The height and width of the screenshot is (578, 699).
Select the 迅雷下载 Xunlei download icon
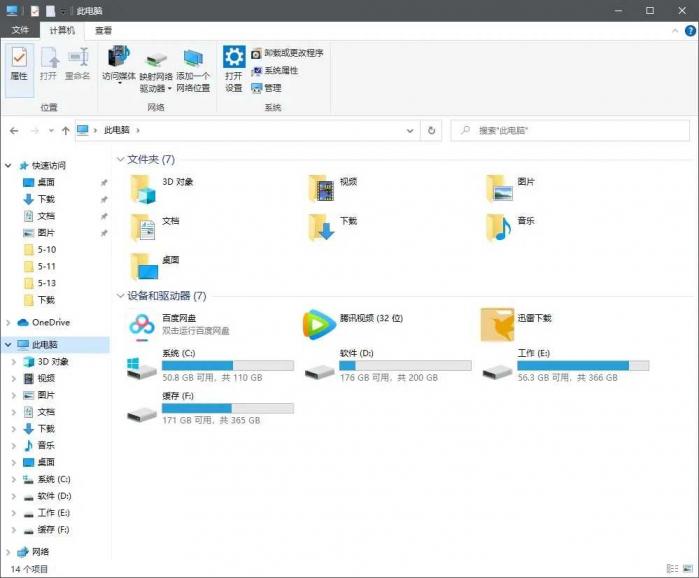(x=497, y=325)
